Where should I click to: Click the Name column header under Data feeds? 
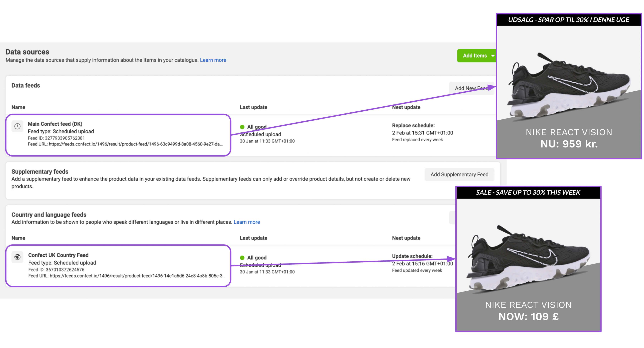(18, 107)
